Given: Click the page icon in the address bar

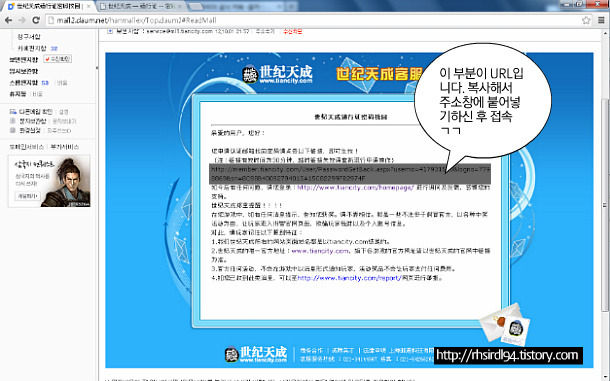Looking at the screenshot, I should tap(51, 20).
